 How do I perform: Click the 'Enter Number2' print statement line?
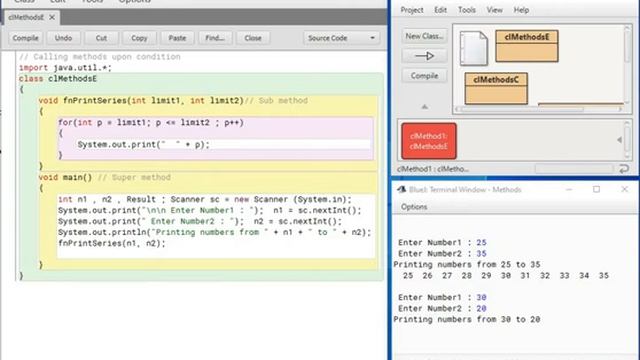pos(200,222)
